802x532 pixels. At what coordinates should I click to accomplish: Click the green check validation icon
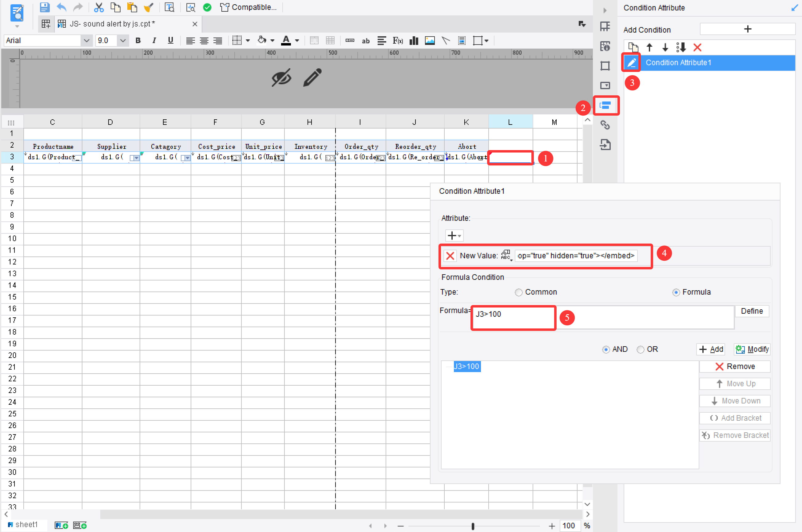coord(207,7)
